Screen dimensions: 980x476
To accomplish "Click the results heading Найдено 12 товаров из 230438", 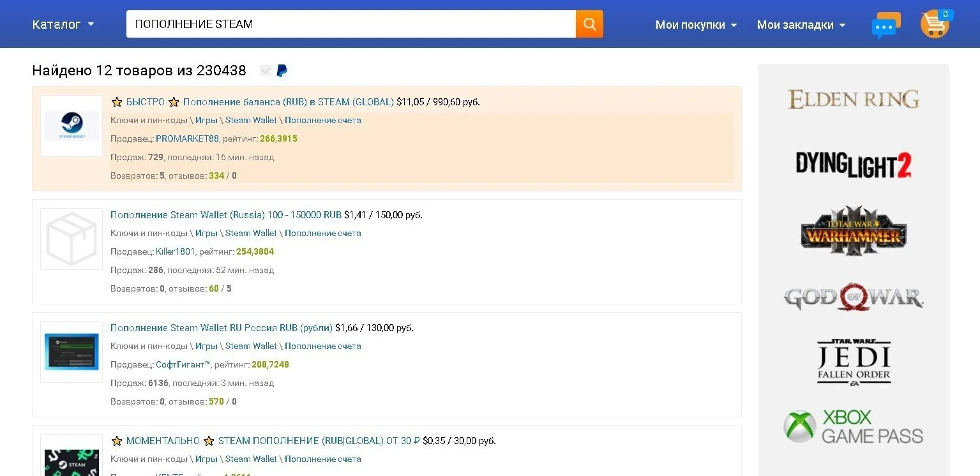I will [139, 71].
